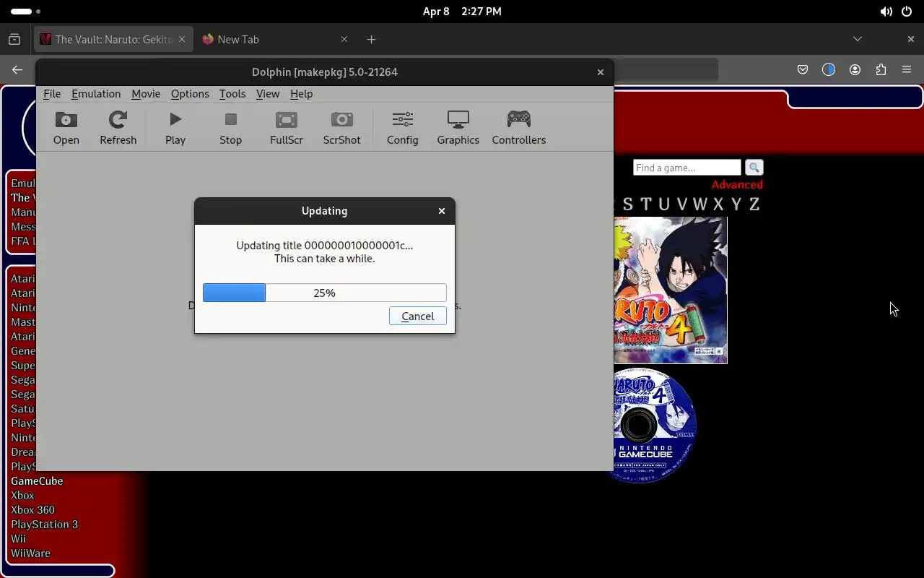Cancel the title update
The height and width of the screenshot is (578, 924).
point(417,316)
